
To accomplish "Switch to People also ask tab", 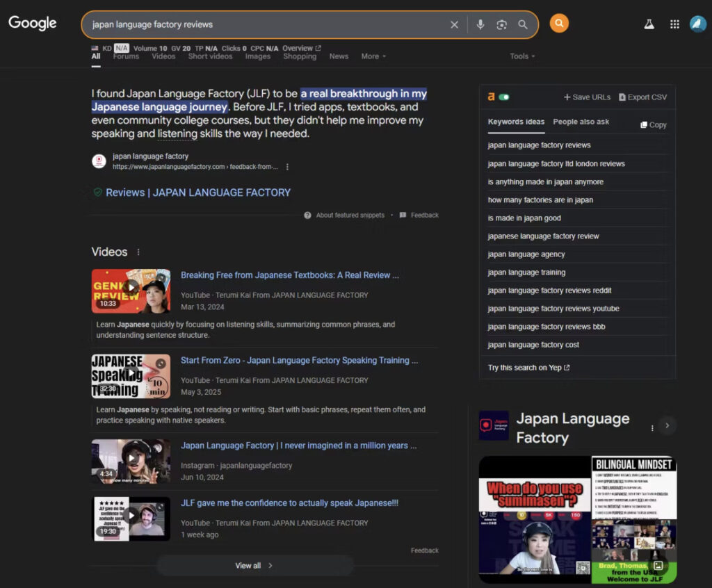I will coord(581,122).
